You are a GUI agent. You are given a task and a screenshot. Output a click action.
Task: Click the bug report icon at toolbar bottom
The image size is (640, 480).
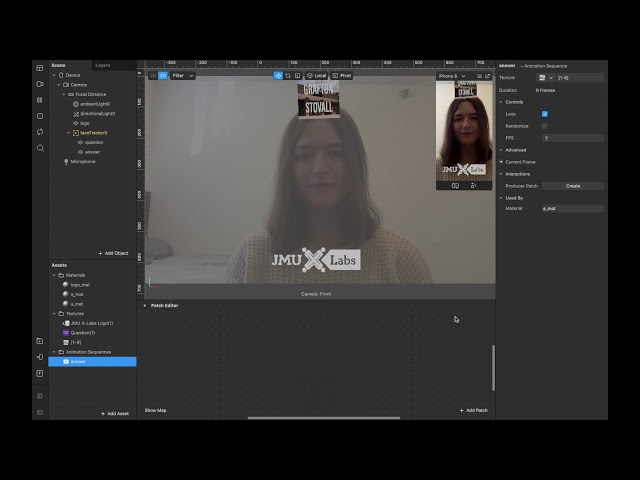(40, 396)
